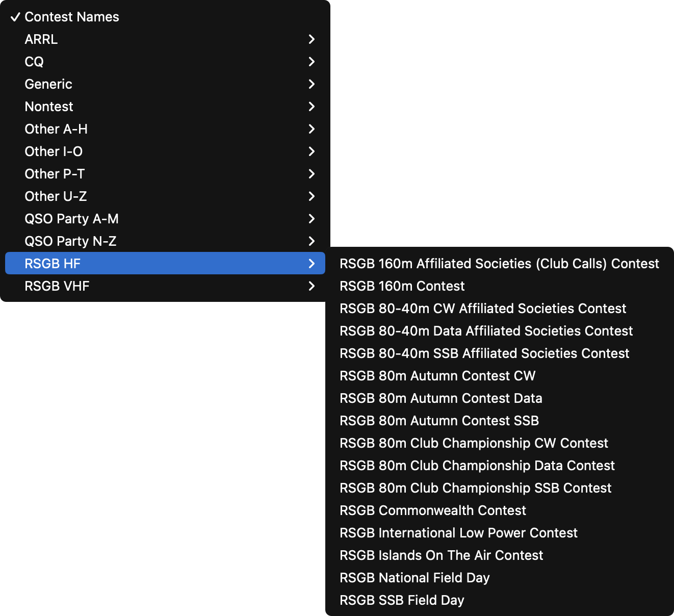This screenshot has height=616, width=674.
Task: Choose RSGB 160m Contest
Action: (x=500, y=286)
